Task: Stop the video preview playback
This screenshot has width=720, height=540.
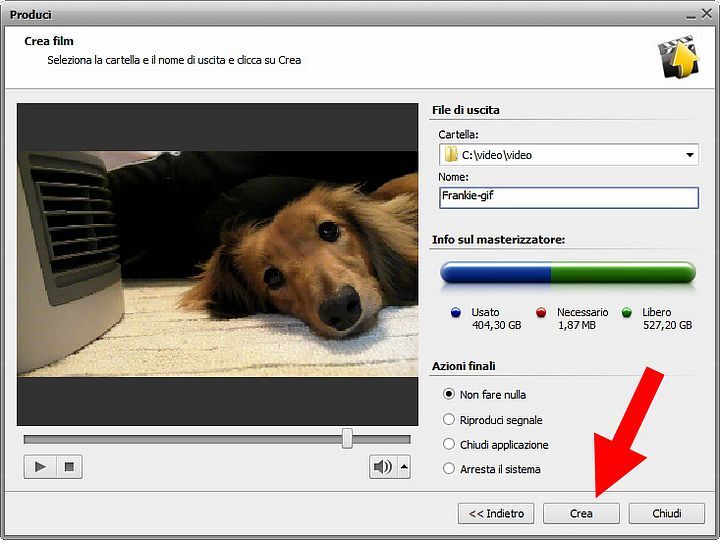Action: pos(69,467)
